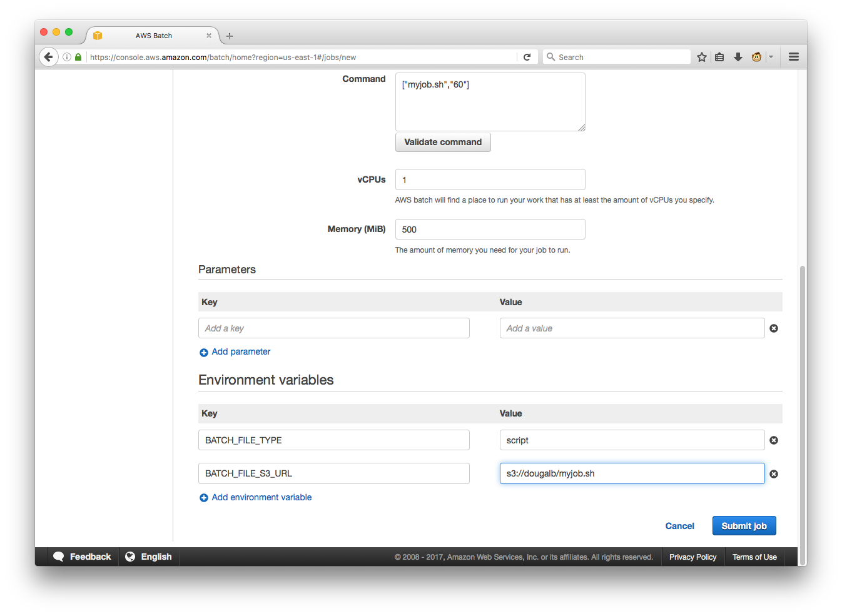
Task: Click the parameter Add a key field
Action: [x=334, y=328]
